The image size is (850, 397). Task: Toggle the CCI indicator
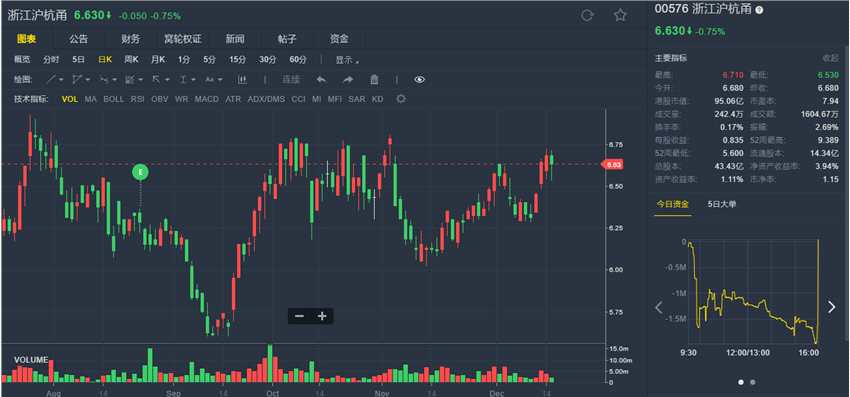(298, 99)
